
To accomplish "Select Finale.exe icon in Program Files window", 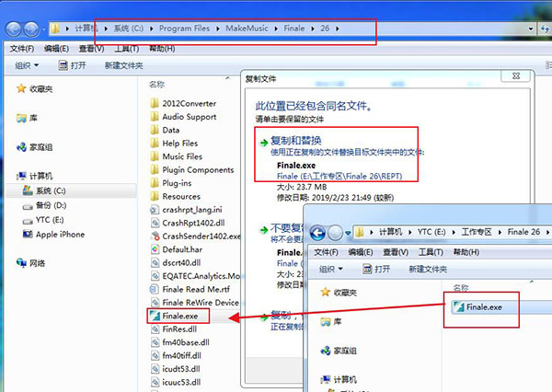I will click(155, 316).
